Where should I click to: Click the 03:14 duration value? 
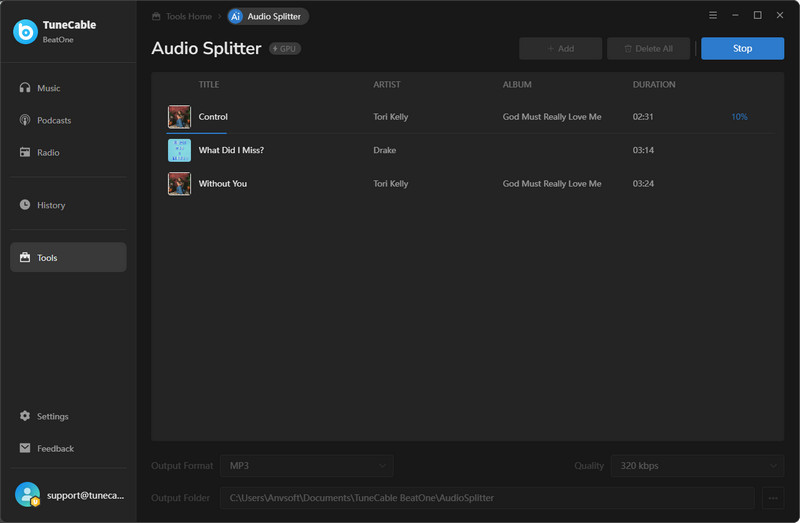(x=643, y=150)
